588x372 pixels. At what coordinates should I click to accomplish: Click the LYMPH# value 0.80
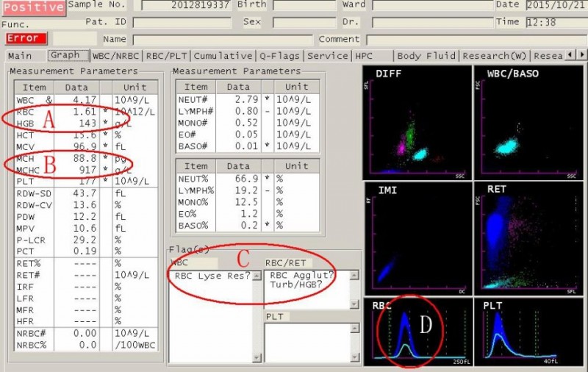click(x=246, y=111)
